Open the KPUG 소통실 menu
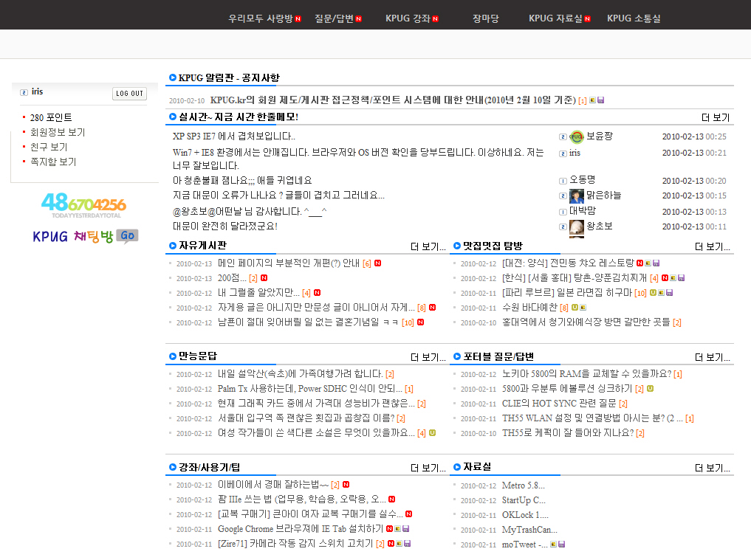This screenshot has height=560, width=751. 634,18
